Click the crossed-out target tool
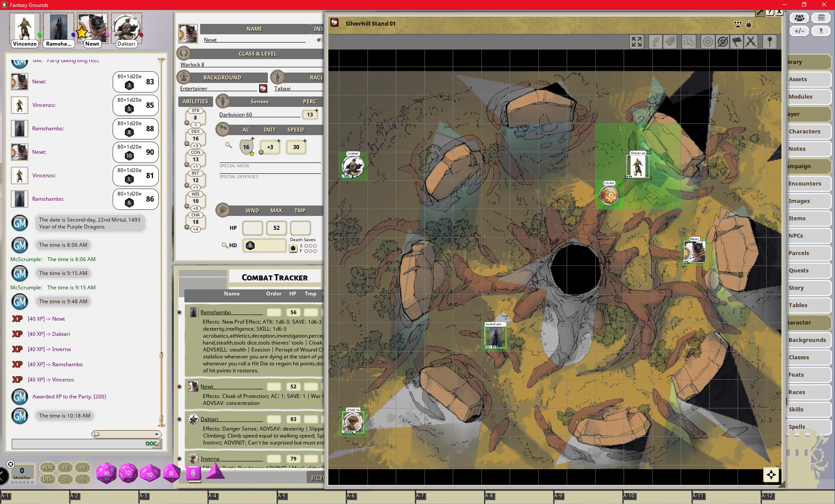This screenshot has height=504, width=835. click(x=722, y=42)
